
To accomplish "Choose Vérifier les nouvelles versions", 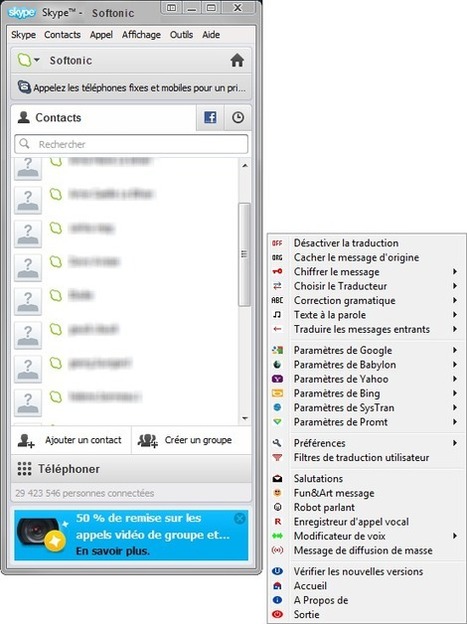I will coord(358,571).
